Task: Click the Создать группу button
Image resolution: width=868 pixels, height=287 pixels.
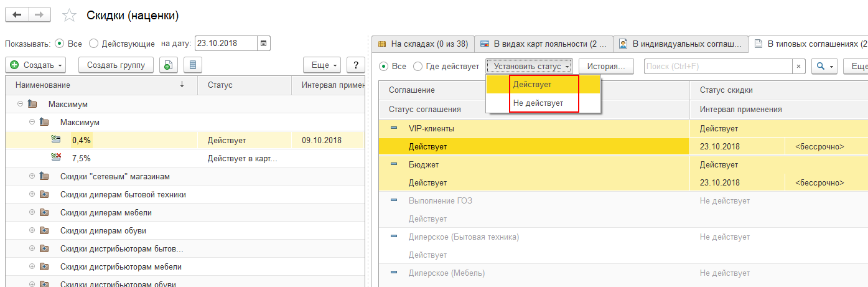Action: pos(116,65)
